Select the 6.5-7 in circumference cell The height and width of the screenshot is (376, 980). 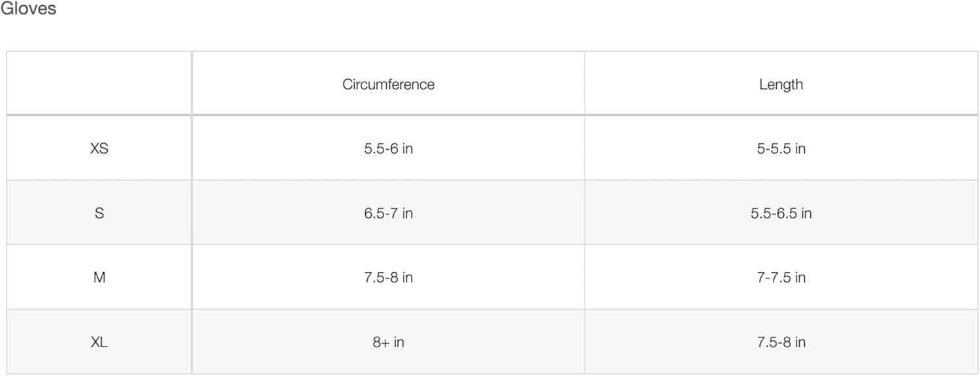point(388,213)
